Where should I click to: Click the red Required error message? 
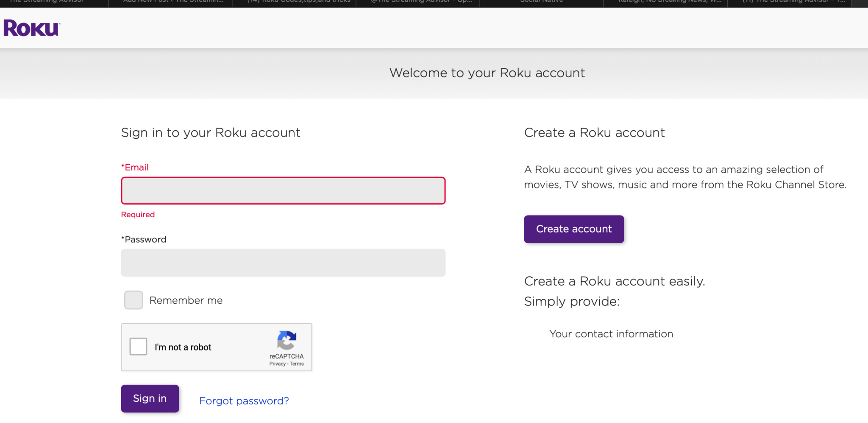pyautogui.click(x=138, y=215)
